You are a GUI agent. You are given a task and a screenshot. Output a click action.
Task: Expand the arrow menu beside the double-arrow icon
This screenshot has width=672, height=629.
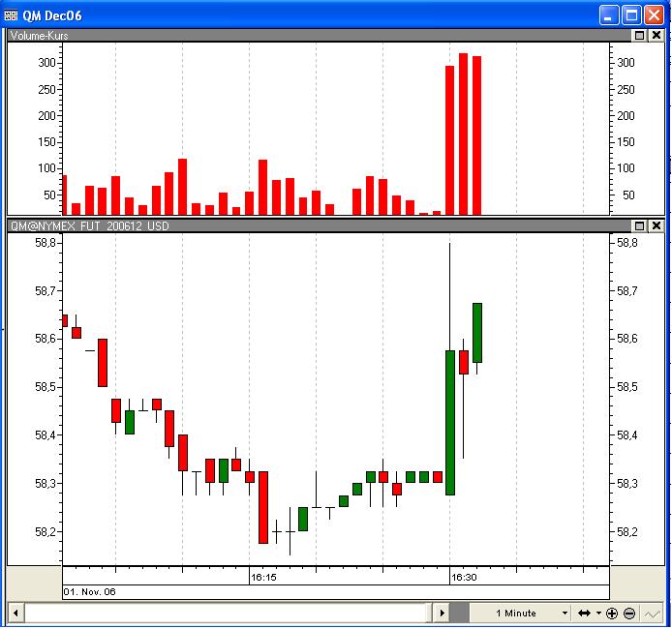point(598,614)
